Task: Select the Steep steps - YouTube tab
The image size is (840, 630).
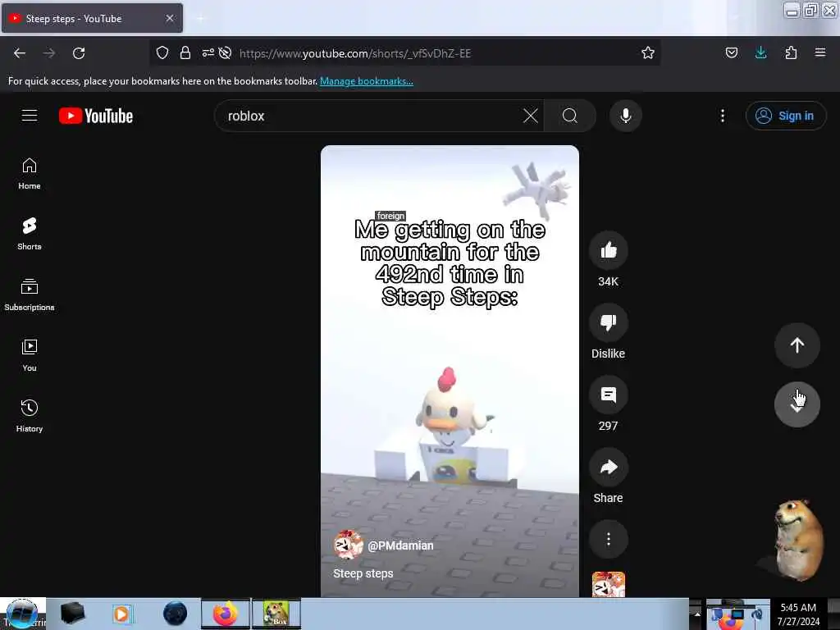Action: pyautogui.click(x=92, y=18)
